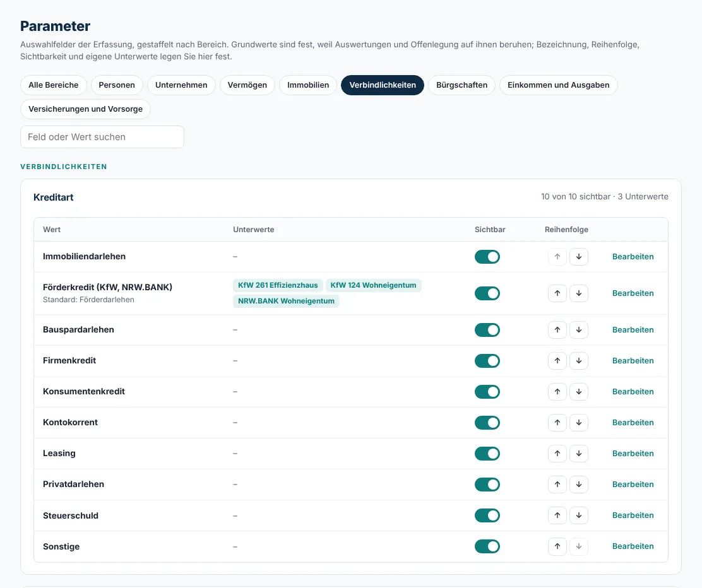Move Immobiliendarlehen down one position

click(x=578, y=257)
